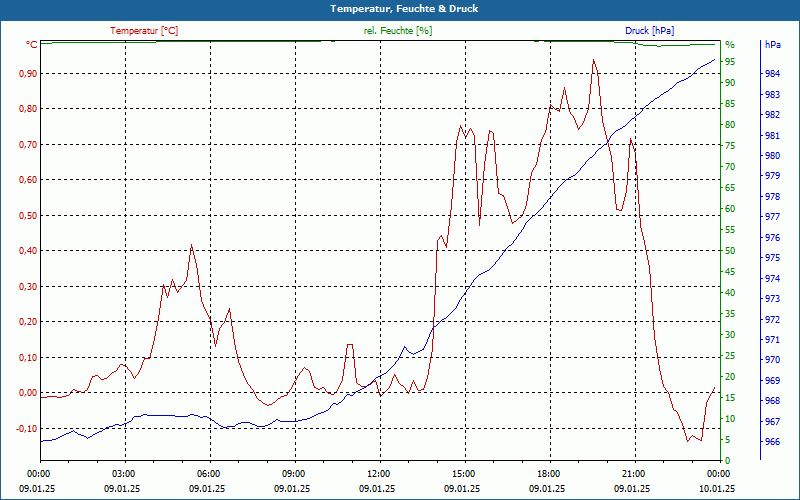Click '966' on the blue pressure axis
This screenshot has width=800, height=500.
click(772, 442)
